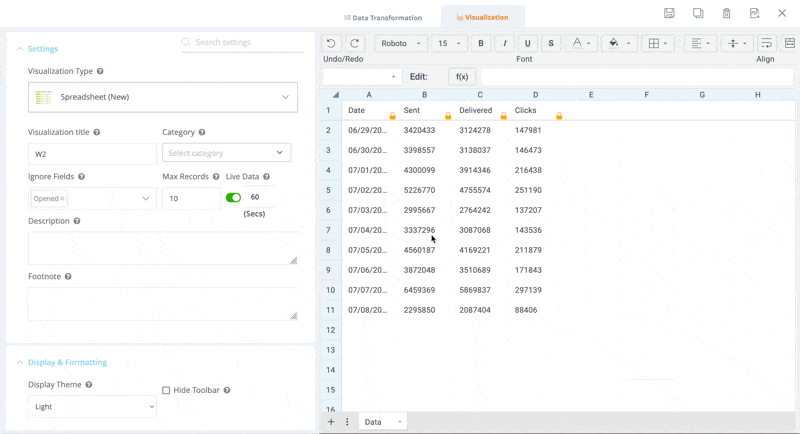
Task: Open the font size 15 dropdown
Action: [x=449, y=43]
